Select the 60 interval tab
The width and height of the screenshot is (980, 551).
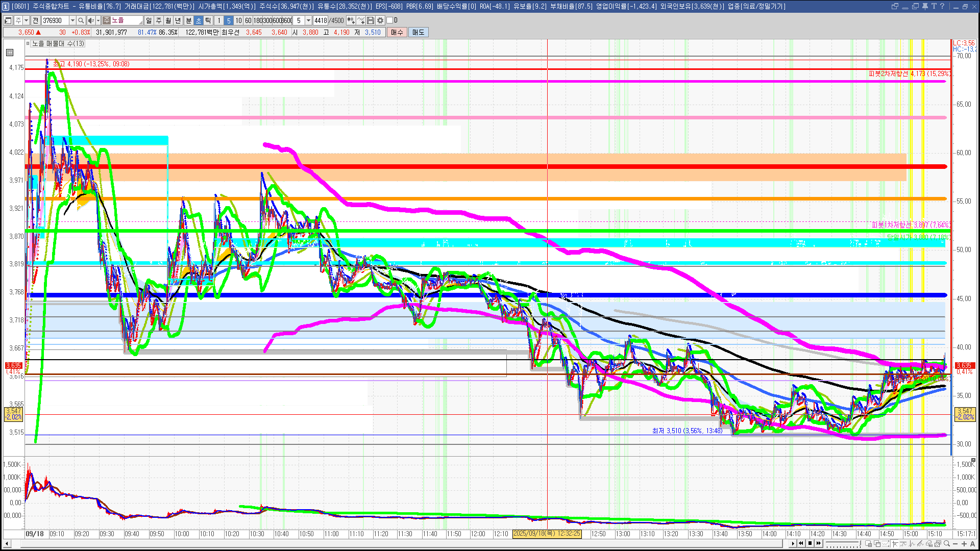pos(248,20)
